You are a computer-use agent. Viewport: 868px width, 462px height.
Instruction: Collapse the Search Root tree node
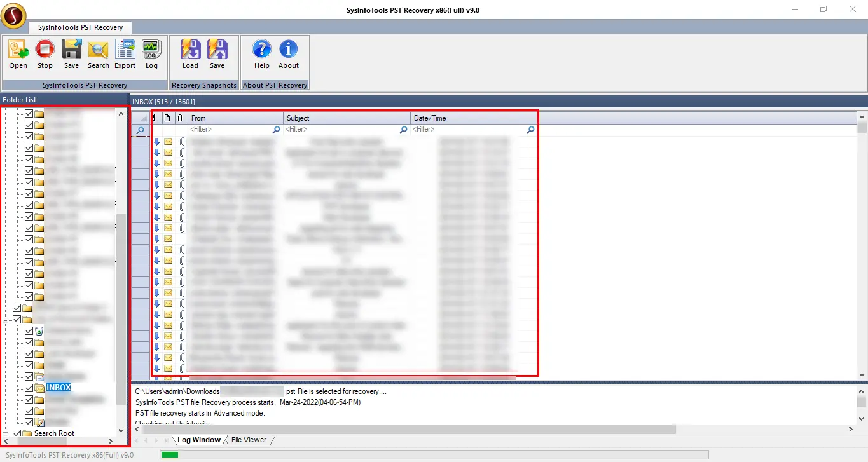click(x=6, y=433)
